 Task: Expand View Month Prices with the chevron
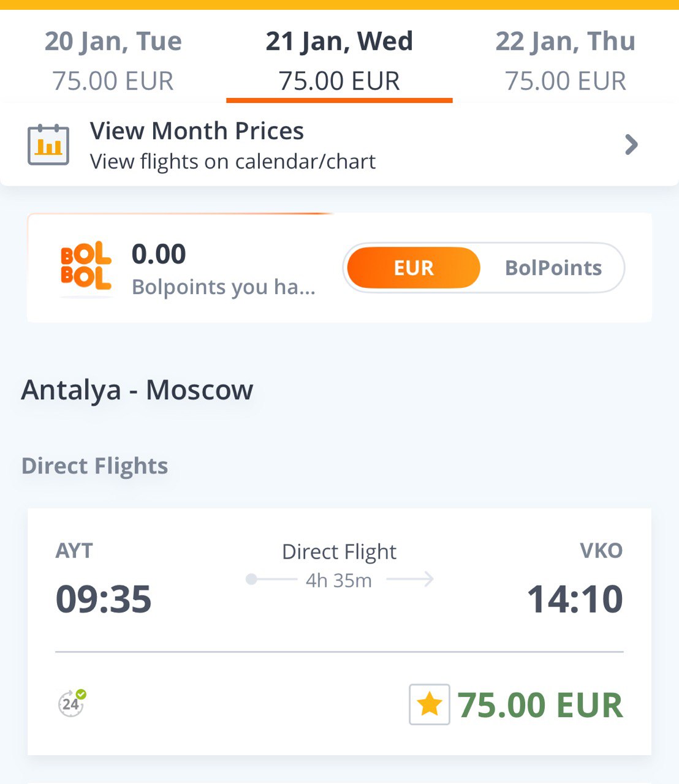pyautogui.click(x=631, y=145)
